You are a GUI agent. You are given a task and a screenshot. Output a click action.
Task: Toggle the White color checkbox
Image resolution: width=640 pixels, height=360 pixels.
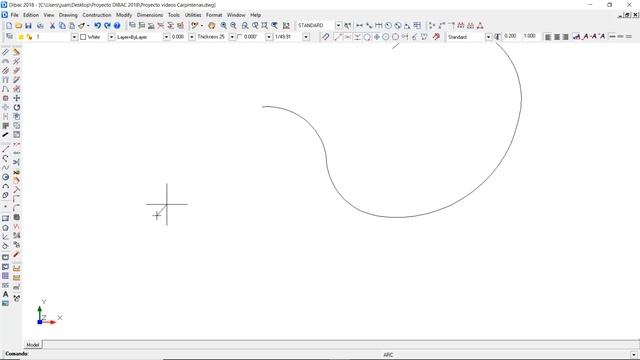(83, 37)
